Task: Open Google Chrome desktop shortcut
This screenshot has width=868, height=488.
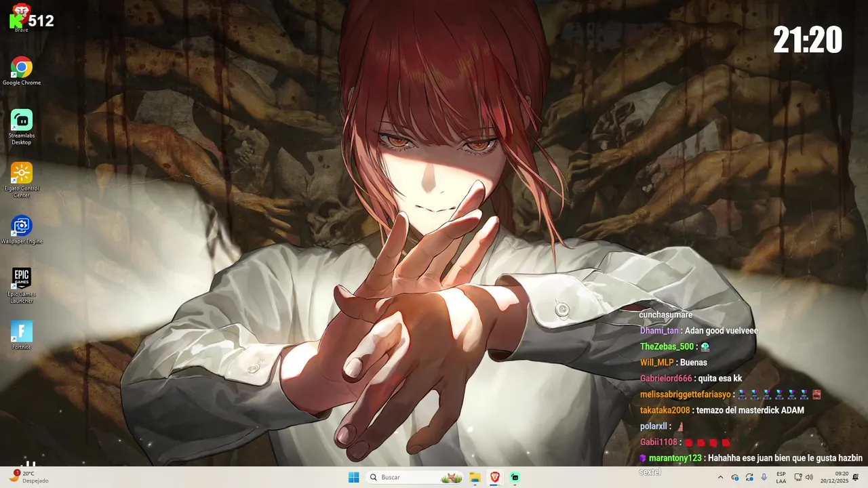Action: [22, 71]
